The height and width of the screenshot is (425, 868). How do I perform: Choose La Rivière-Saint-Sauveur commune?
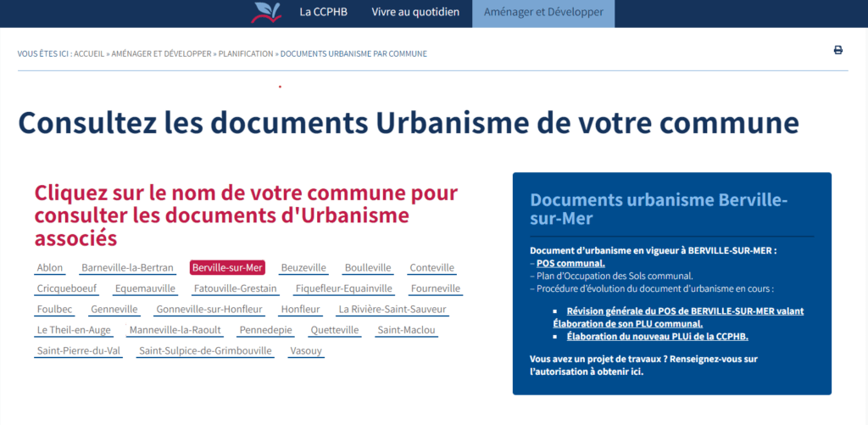pos(392,309)
